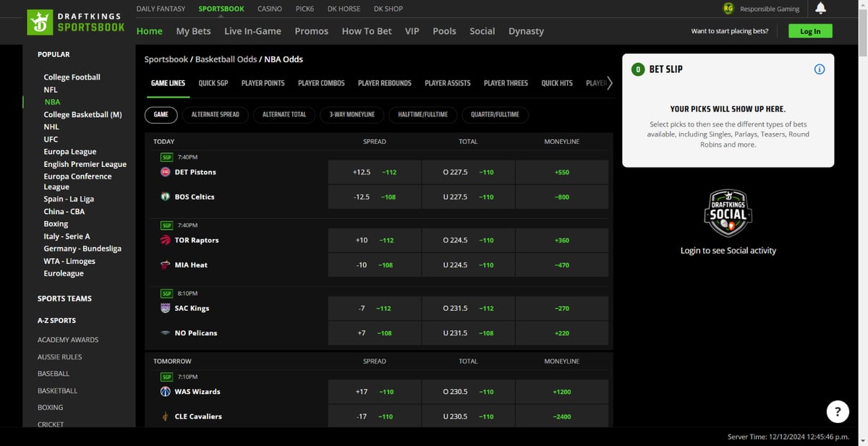Choose the Quarter/Fulltime filter
Screen dimensions: 868x446
[495, 114]
